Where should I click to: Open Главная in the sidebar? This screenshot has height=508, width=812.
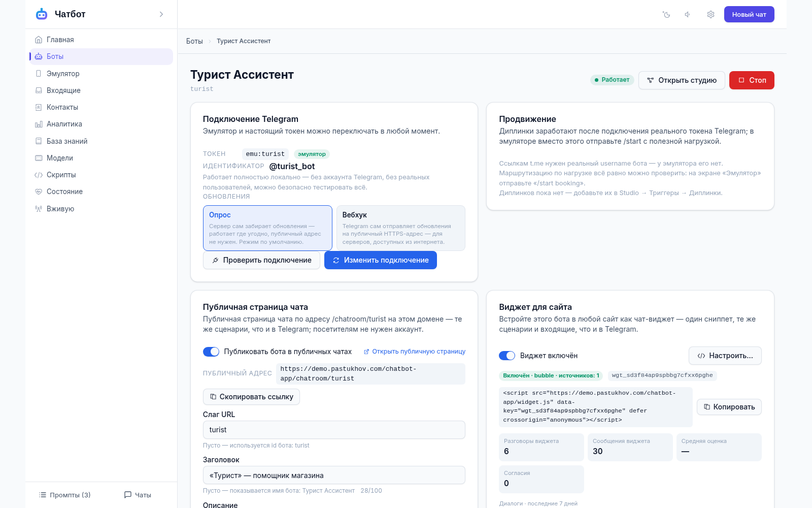pyautogui.click(x=101, y=40)
